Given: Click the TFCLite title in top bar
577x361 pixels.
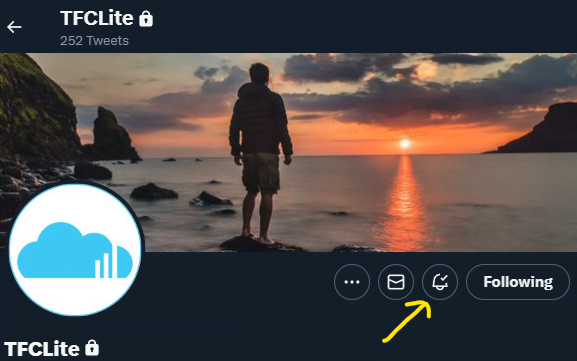Looking at the screenshot, I should point(97,18).
